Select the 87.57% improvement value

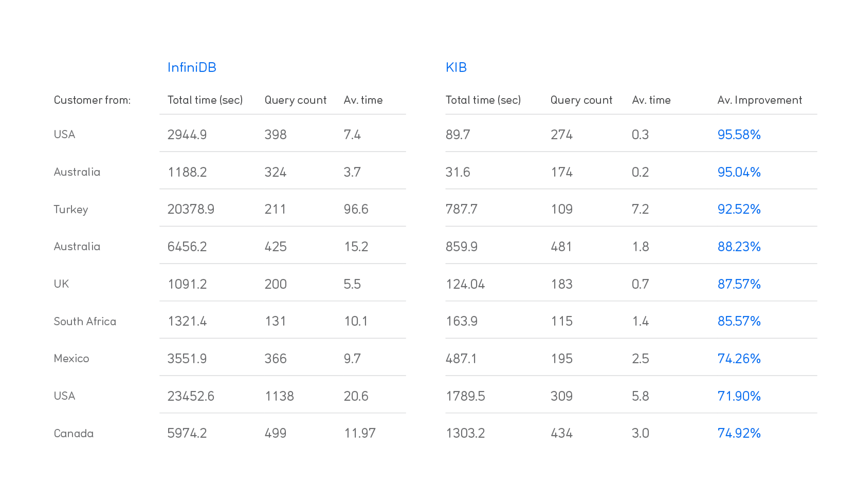coord(739,284)
